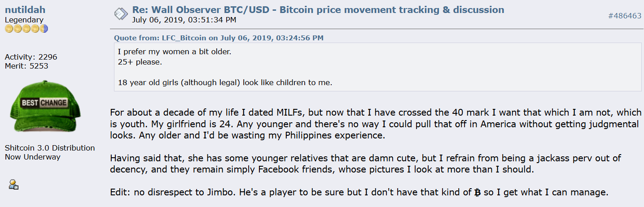This screenshot has height=207, width=644.
Task: Click the Legendary rank label
Action: 24,20
